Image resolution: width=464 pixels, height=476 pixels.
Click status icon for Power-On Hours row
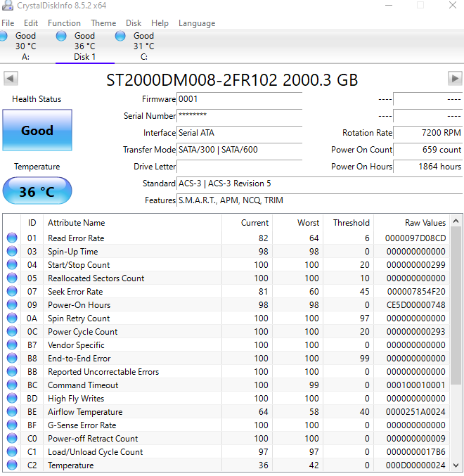(x=12, y=304)
